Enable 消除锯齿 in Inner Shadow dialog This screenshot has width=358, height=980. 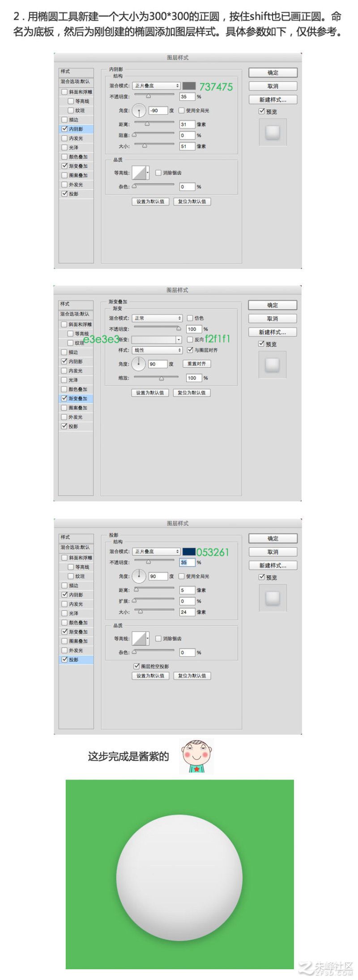pos(158,173)
